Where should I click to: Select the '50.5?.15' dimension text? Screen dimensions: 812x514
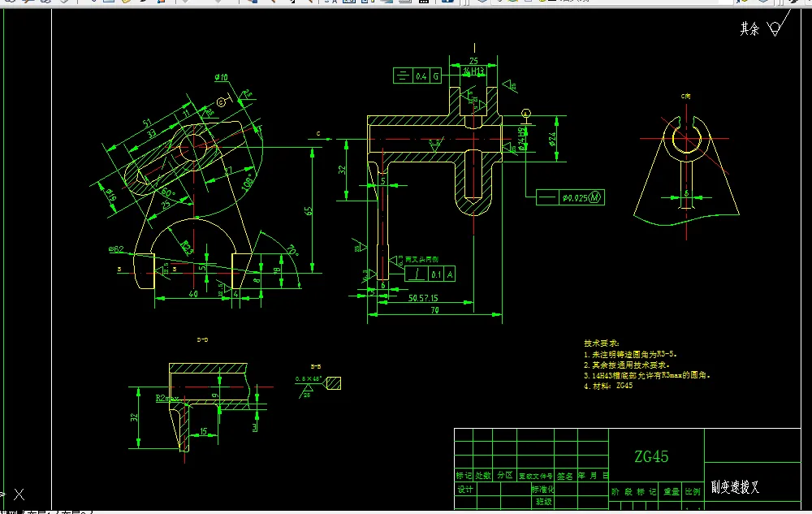click(x=423, y=298)
